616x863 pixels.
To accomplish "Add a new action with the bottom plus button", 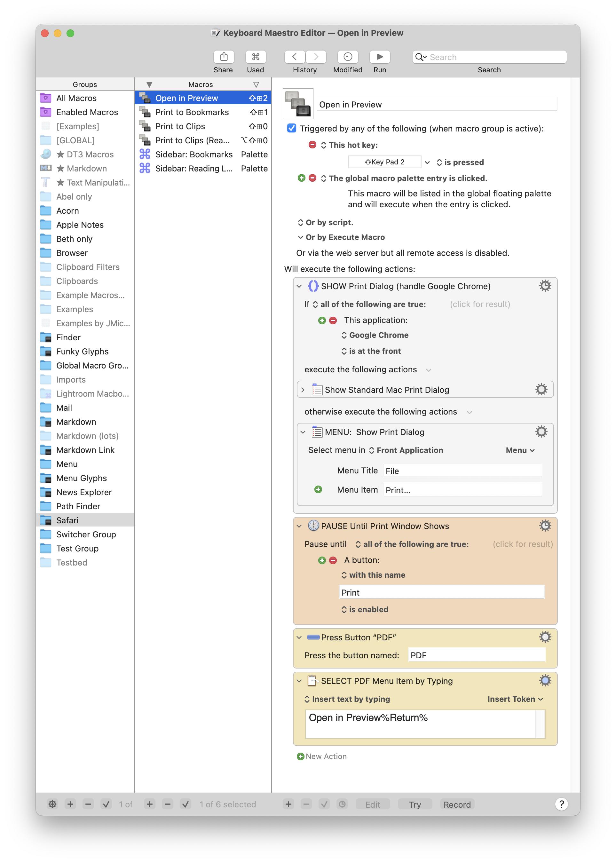I will 288,804.
